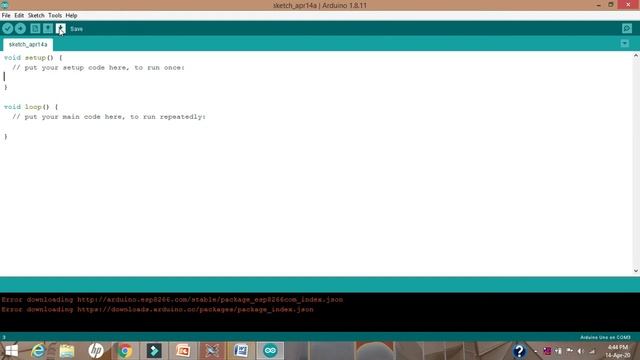This screenshot has width=640, height=360.
Task: Open the Serial Monitor icon
Action: coord(627,29)
